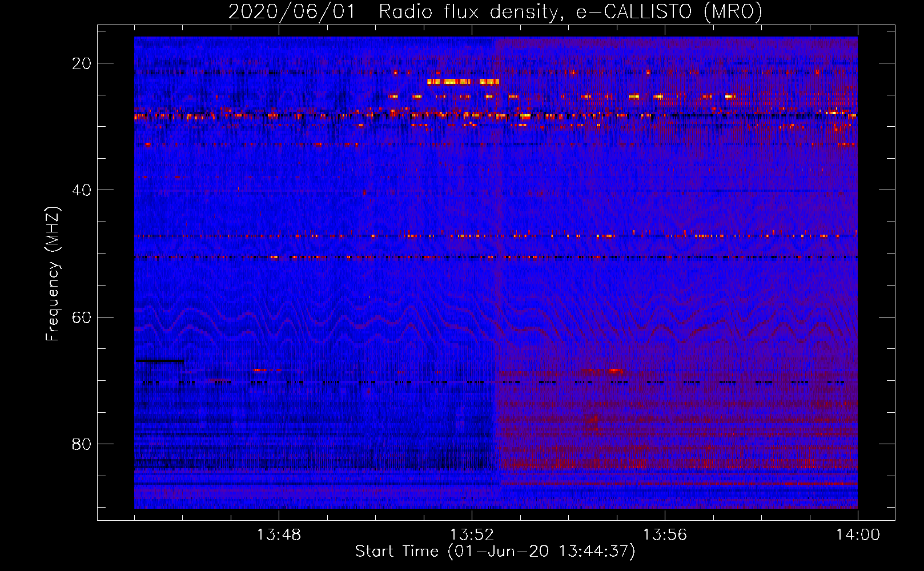This screenshot has height=571, width=924.
Task: Click the 14:00 time tick label
Action: point(858,535)
